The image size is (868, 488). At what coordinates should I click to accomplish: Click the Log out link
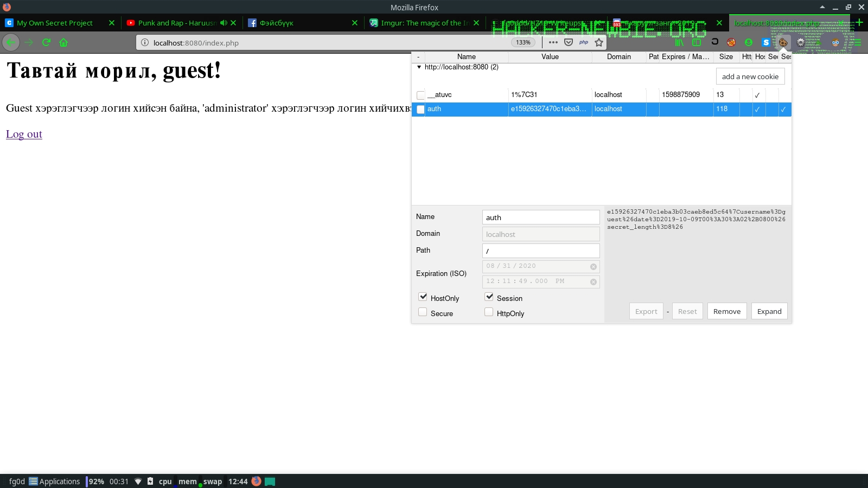(24, 134)
